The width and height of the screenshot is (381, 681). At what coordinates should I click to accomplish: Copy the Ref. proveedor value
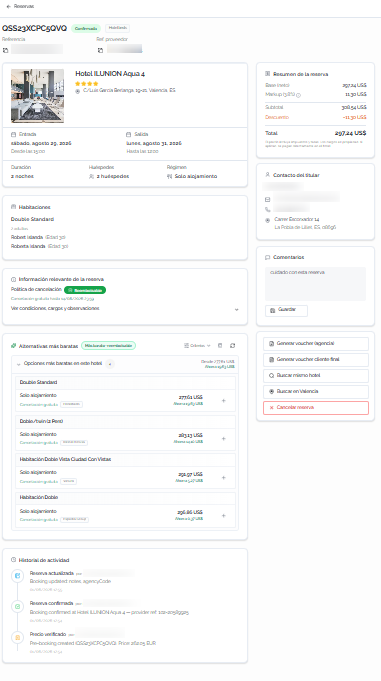(100, 50)
